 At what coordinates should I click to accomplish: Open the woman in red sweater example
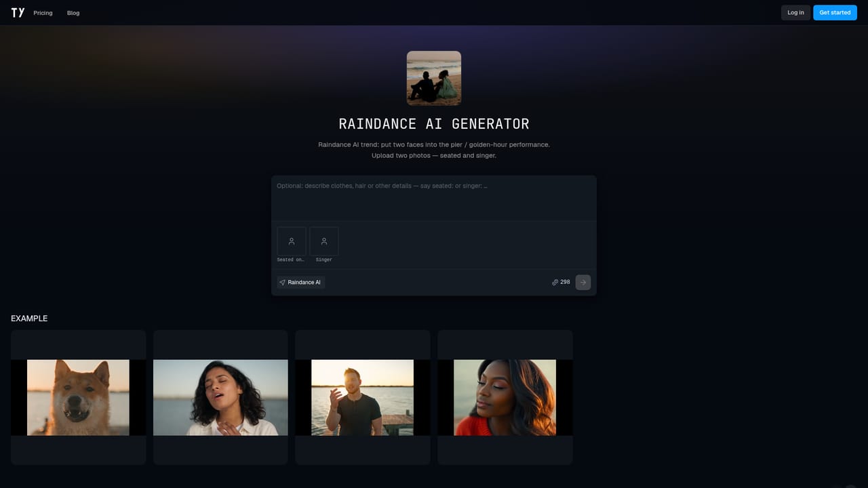point(505,397)
